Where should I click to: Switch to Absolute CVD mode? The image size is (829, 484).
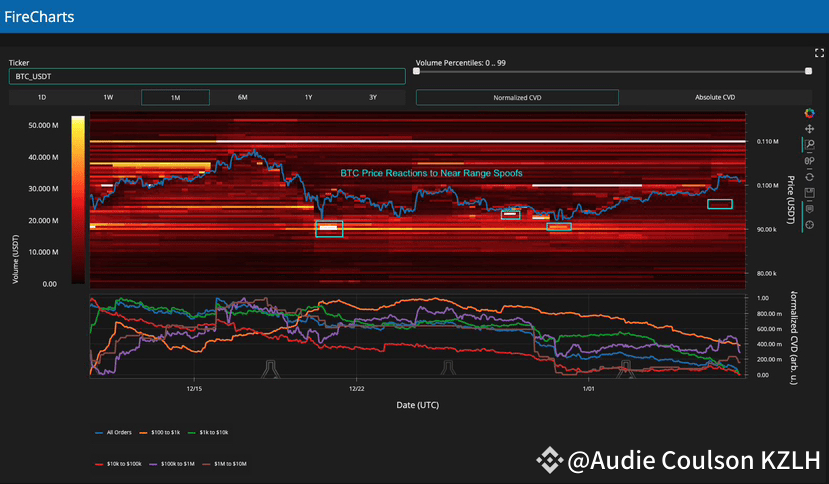(715, 97)
